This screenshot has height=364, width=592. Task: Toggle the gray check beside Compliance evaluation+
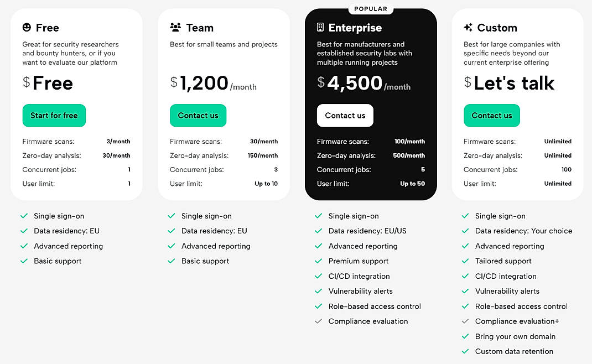tap(465, 321)
